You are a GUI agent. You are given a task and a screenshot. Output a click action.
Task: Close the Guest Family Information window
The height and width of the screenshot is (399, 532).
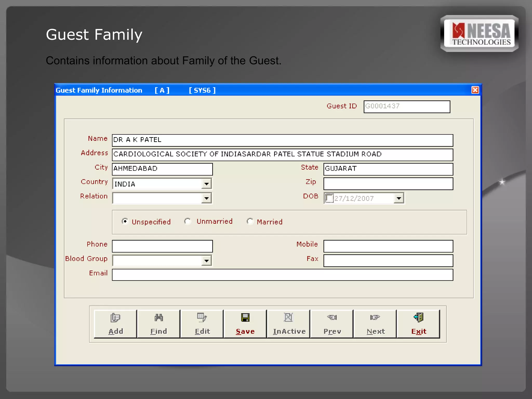coord(475,90)
